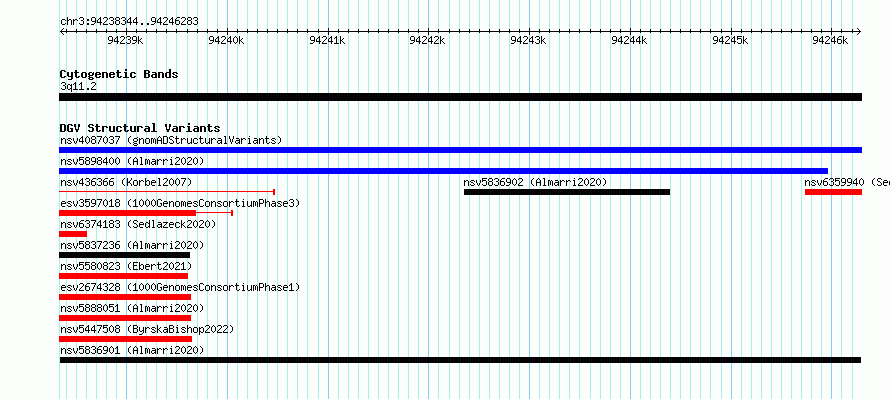890x399 pixels.
Task: Click the 94240k ruler tick label
Action: 226,40
